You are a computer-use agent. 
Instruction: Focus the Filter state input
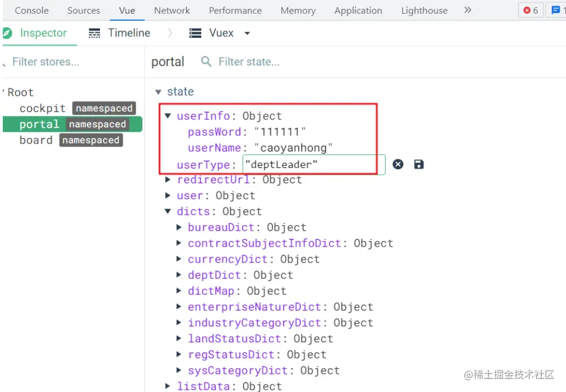pyautogui.click(x=249, y=62)
